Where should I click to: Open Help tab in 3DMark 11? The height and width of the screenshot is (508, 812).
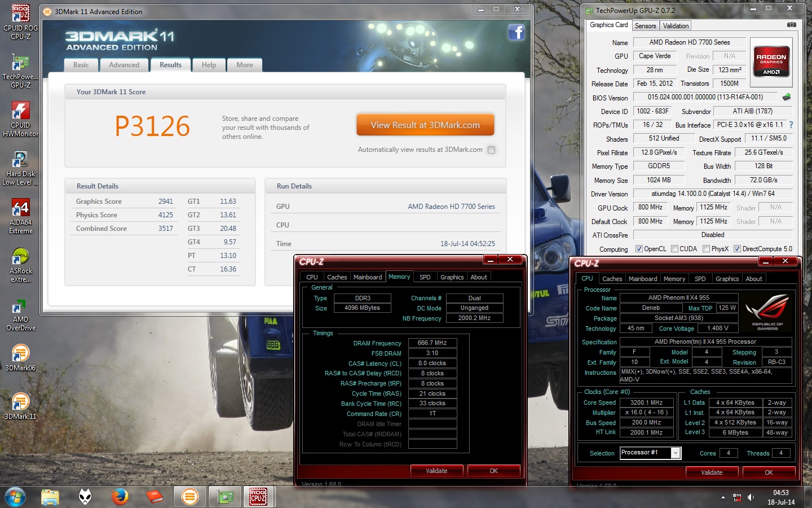(x=209, y=65)
